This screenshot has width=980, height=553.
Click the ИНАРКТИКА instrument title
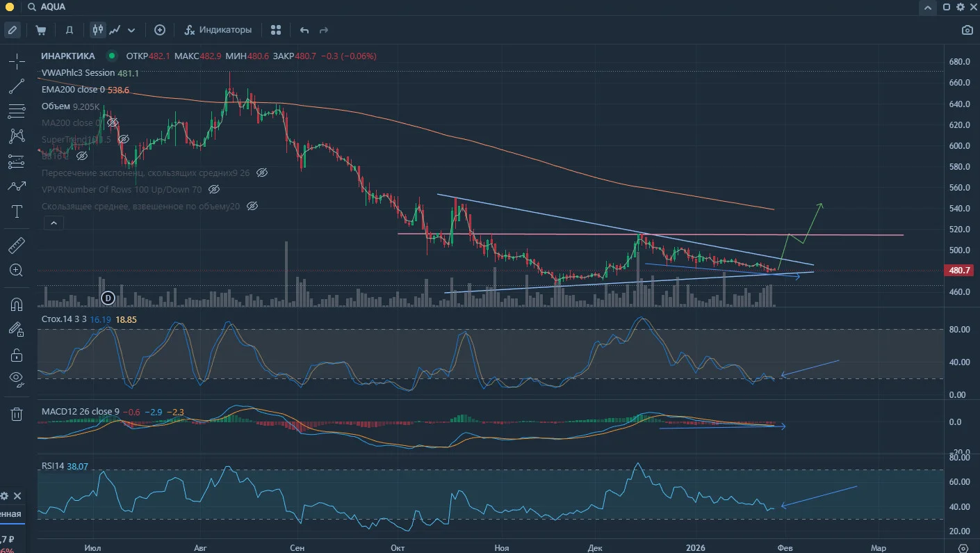tap(68, 56)
